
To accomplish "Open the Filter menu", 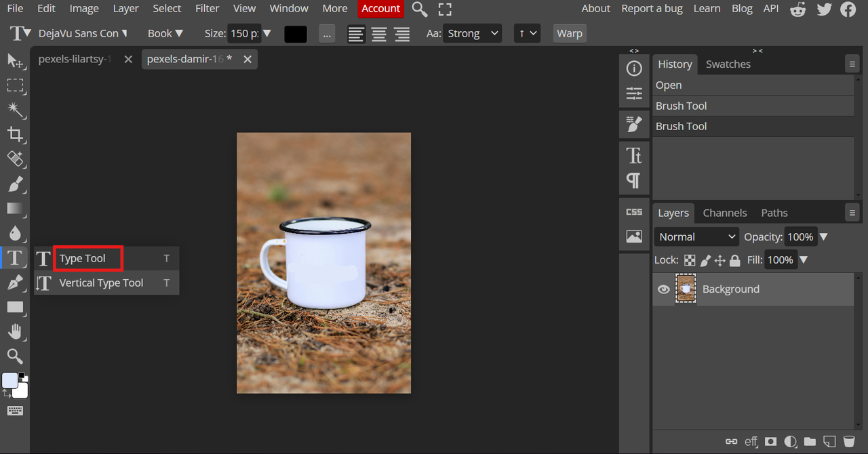I will click(207, 9).
